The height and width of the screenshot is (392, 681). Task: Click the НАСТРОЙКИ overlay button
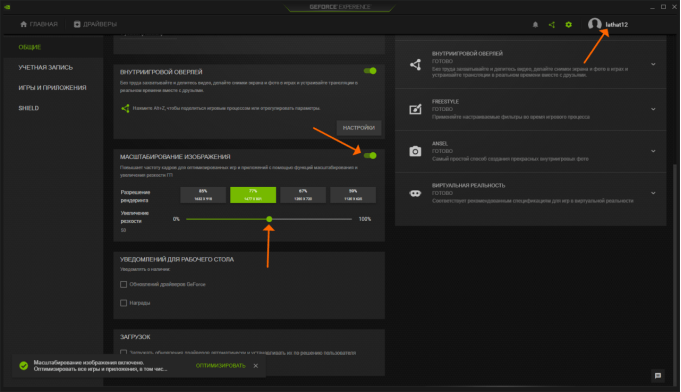pyautogui.click(x=359, y=128)
